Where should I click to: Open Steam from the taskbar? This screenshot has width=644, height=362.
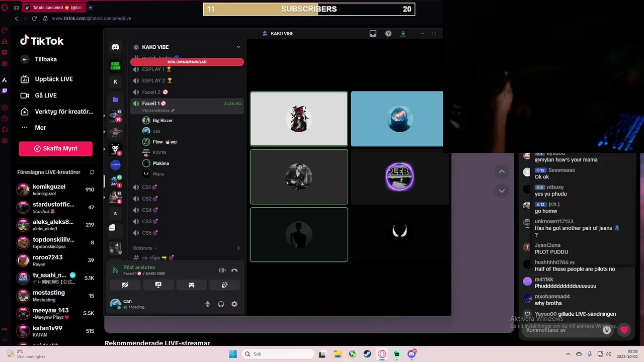pyautogui.click(x=367, y=354)
